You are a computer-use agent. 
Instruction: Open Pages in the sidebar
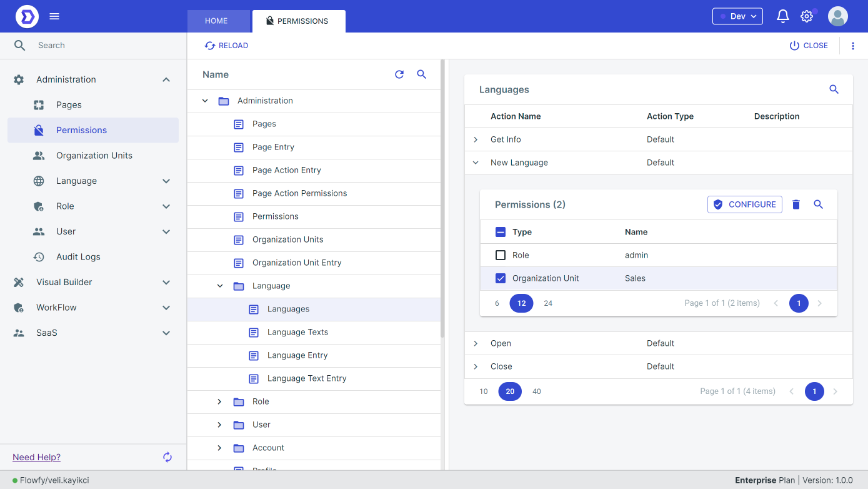(x=93, y=105)
